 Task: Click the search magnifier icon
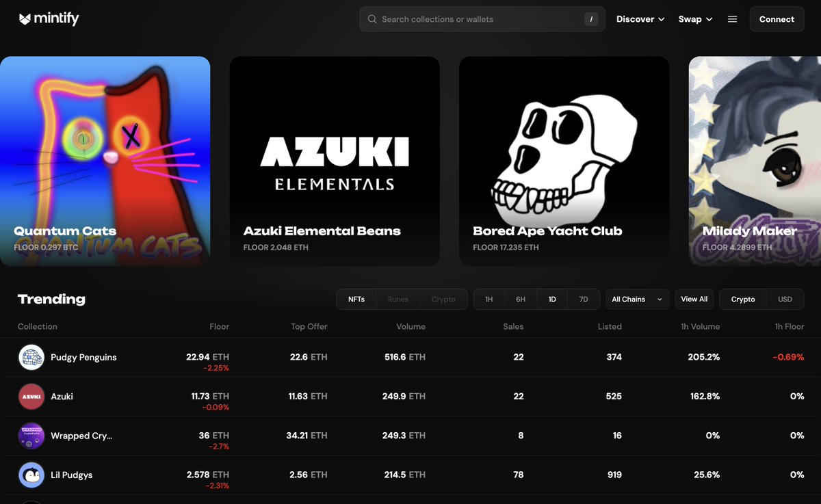pyautogui.click(x=372, y=19)
